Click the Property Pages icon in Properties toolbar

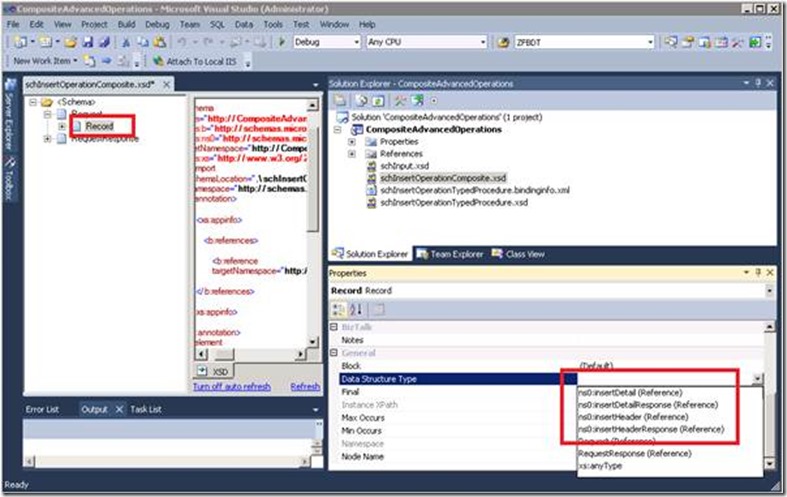(x=378, y=310)
